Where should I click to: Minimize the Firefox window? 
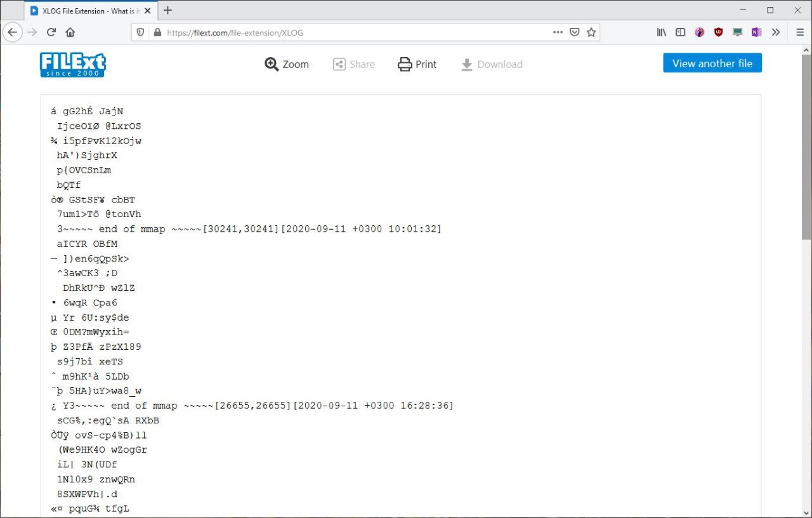742,10
